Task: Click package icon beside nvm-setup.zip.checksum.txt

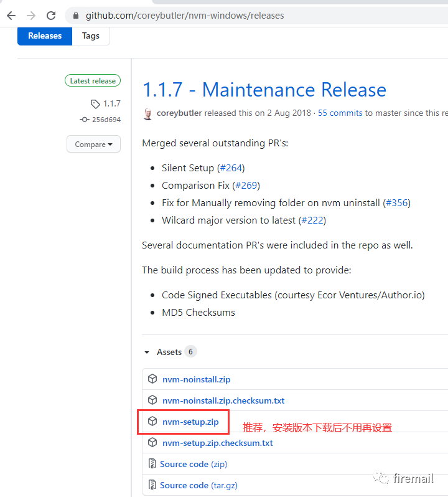Action: (152, 442)
